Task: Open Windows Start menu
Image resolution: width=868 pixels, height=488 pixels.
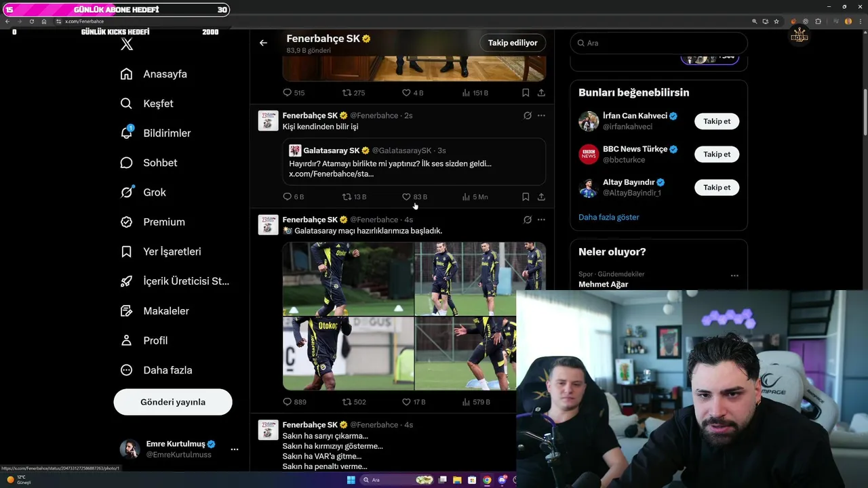Action: (x=351, y=480)
